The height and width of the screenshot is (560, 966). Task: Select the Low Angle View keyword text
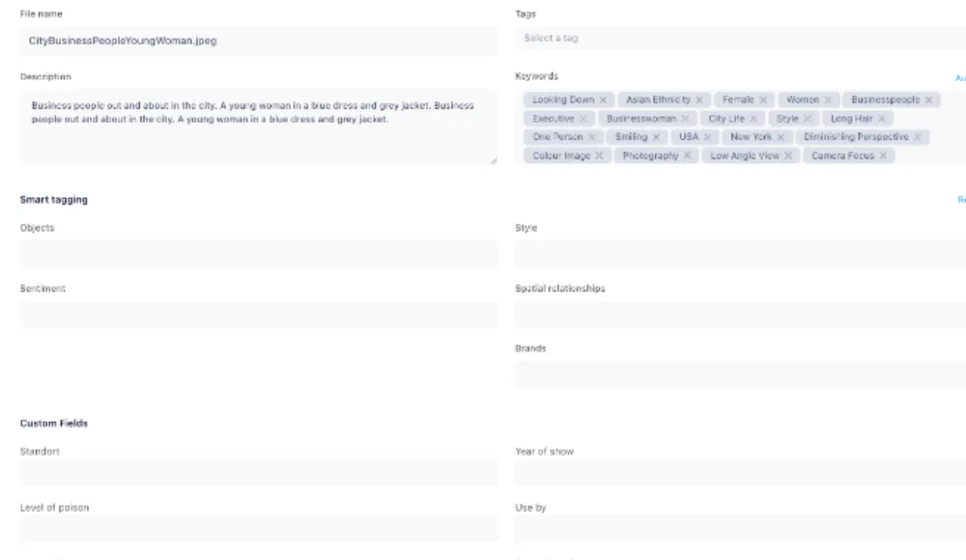tap(745, 155)
